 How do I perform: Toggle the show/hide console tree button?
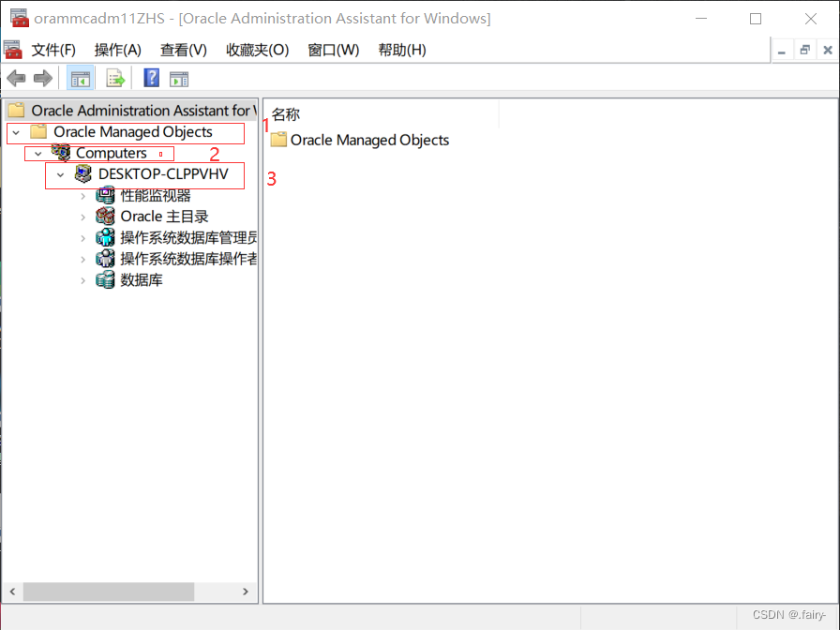81,80
